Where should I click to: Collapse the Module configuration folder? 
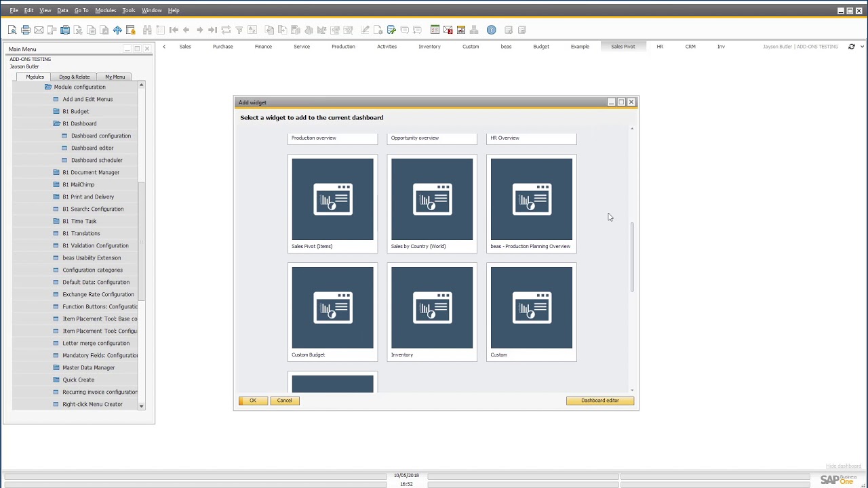(48, 87)
